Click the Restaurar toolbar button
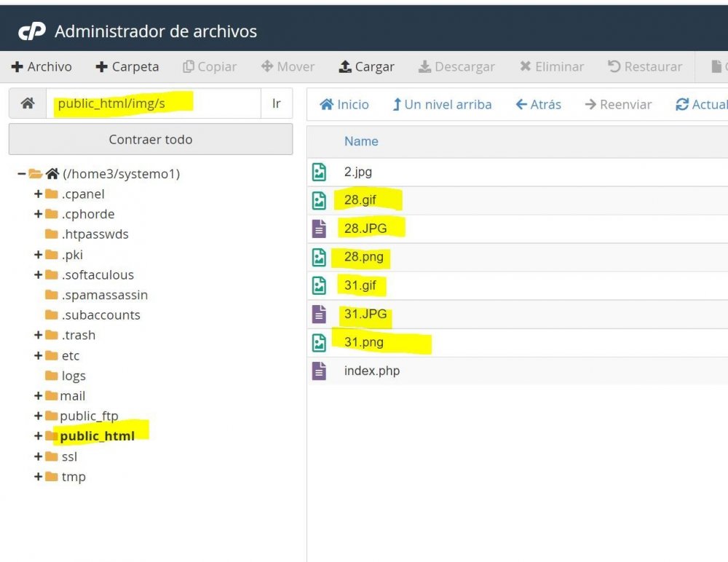 tap(645, 66)
